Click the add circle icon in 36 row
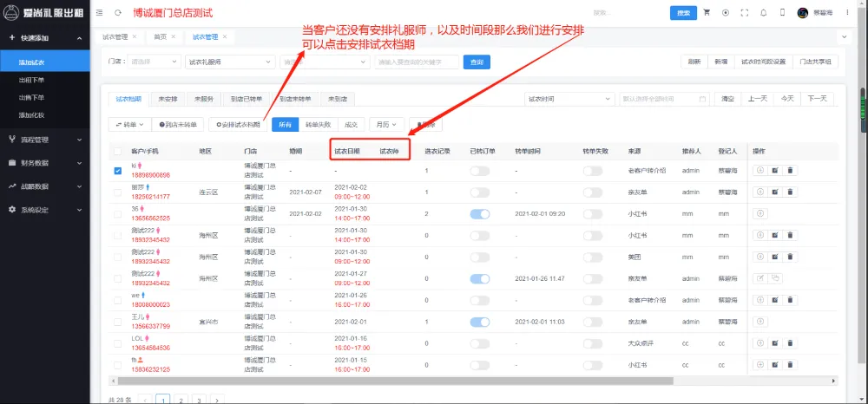Screen dimensions: 868x404 point(759,213)
